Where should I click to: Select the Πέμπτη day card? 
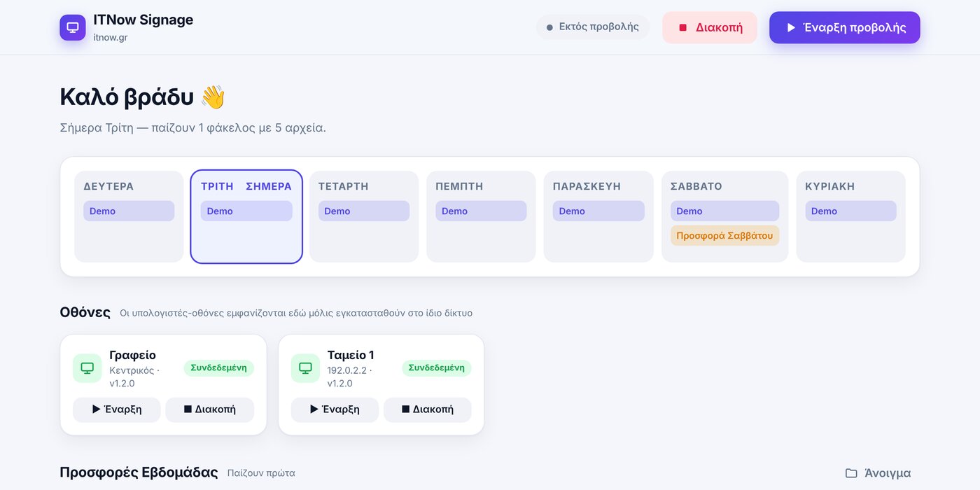click(x=481, y=217)
